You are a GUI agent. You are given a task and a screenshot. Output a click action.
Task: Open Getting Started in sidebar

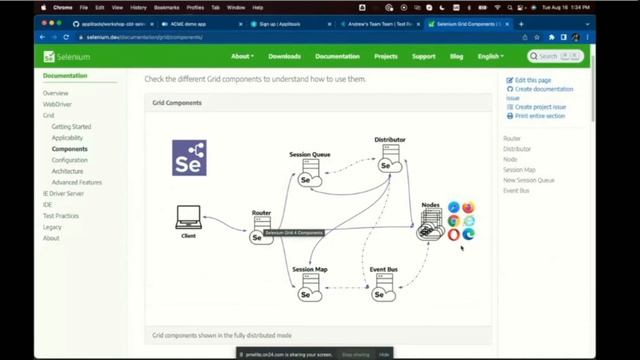point(71,127)
